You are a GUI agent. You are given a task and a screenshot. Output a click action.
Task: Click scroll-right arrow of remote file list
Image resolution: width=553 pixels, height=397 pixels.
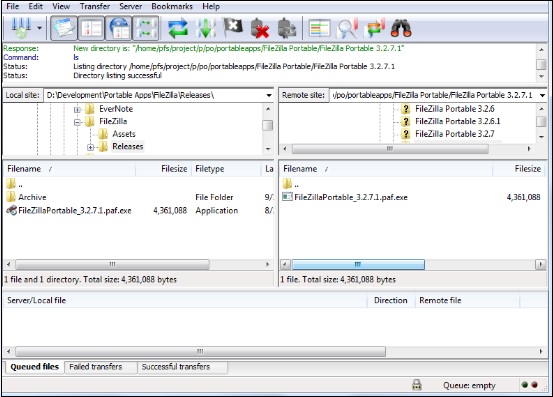[541, 264]
